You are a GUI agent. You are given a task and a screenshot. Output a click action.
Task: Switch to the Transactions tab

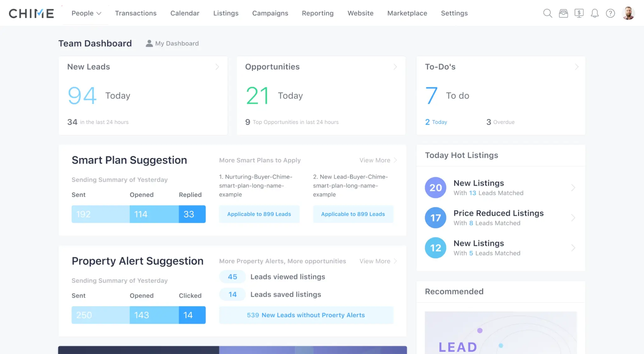(x=136, y=13)
